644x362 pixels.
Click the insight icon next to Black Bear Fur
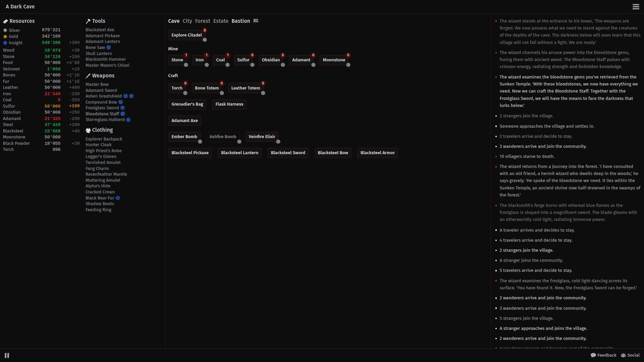click(118, 198)
